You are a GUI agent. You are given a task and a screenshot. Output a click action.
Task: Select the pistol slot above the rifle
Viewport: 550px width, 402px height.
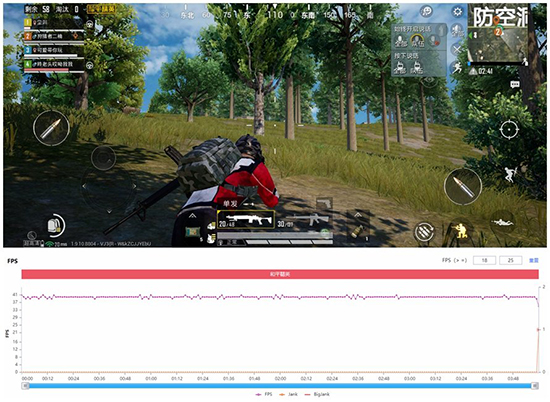coord(324,203)
